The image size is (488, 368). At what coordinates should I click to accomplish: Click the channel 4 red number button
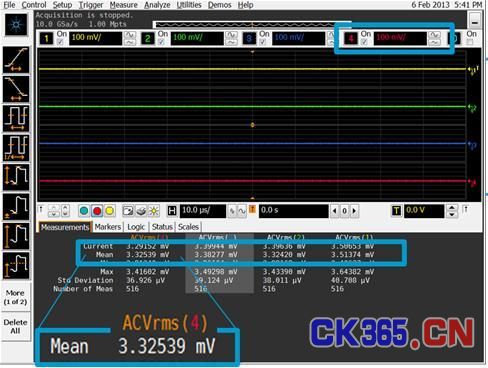[x=351, y=38]
